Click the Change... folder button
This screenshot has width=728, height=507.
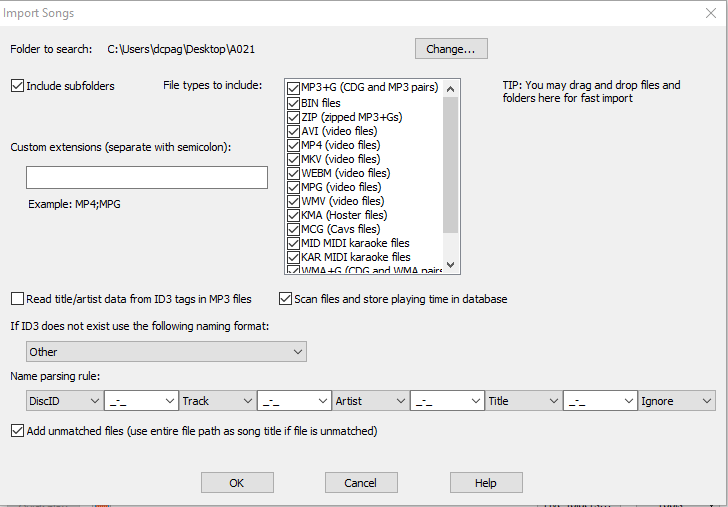[451, 49]
